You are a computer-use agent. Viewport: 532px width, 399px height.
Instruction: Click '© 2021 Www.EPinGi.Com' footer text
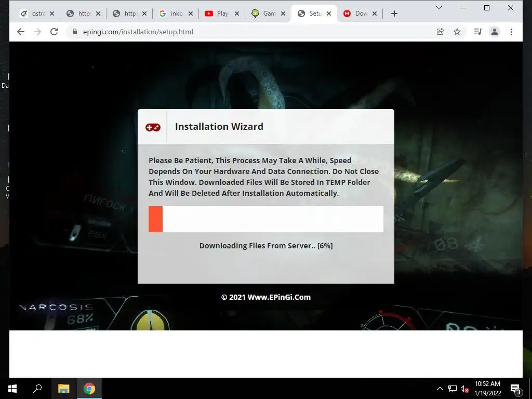266,297
